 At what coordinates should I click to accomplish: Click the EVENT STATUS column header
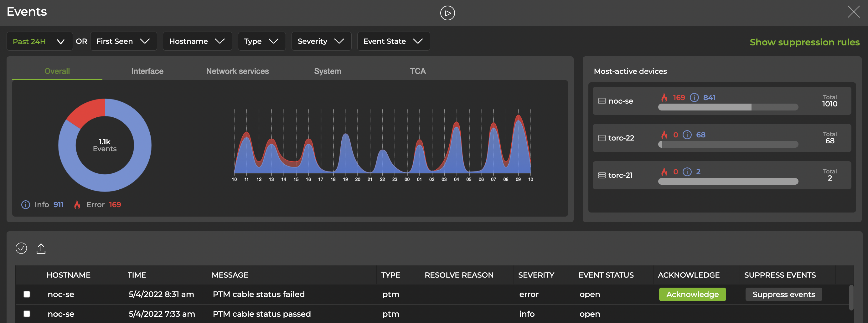pyautogui.click(x=606, y=275)
